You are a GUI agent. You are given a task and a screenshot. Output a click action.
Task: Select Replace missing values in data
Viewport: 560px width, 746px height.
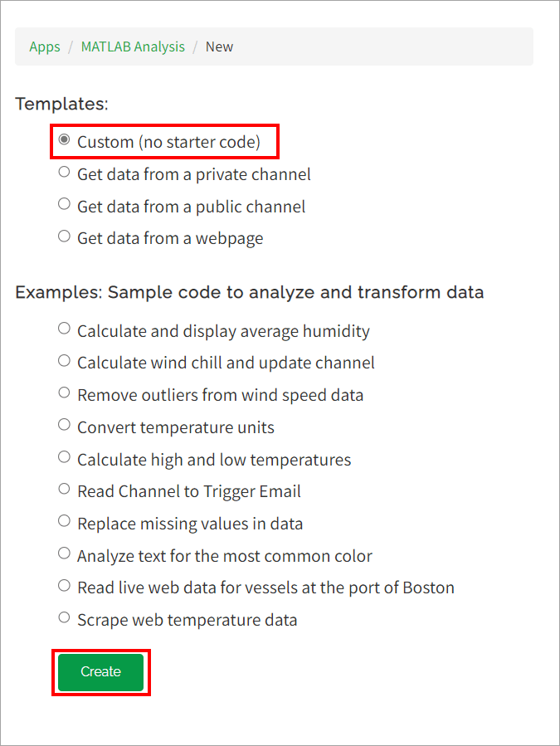click(65, 522)
